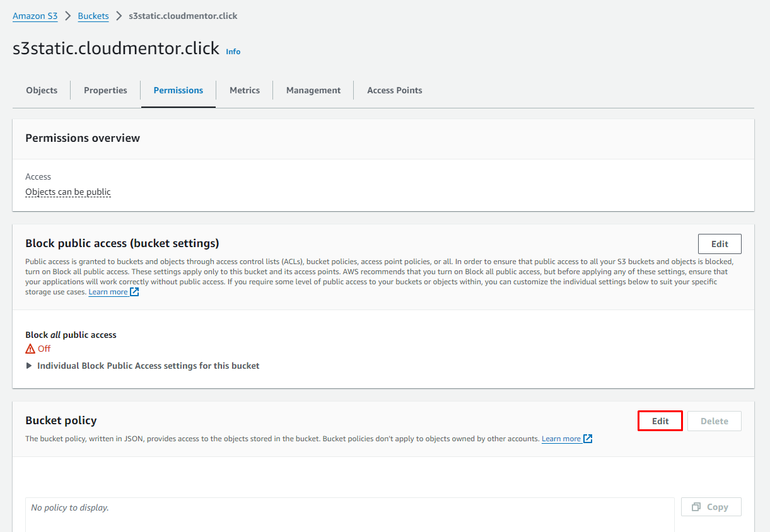The image size is (770, 532).
Task: Click the "Objects can be public" access status
Action: click(x=68, y=192)
